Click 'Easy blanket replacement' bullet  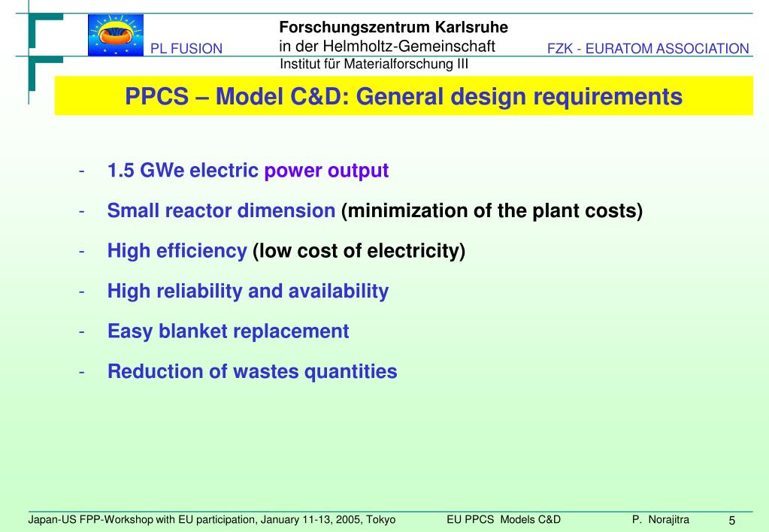tap(228, 331)
